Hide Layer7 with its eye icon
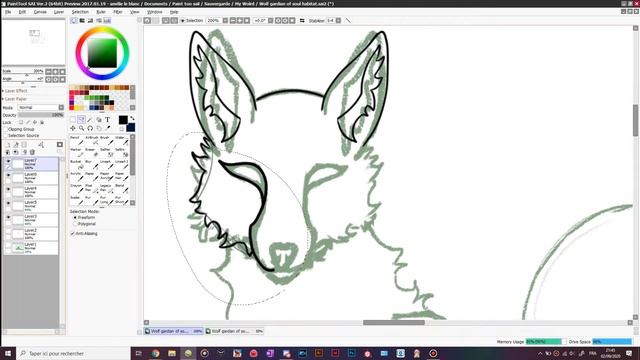Image resolution: width=640 pixels, height=360 pixels. coord(8,161)
